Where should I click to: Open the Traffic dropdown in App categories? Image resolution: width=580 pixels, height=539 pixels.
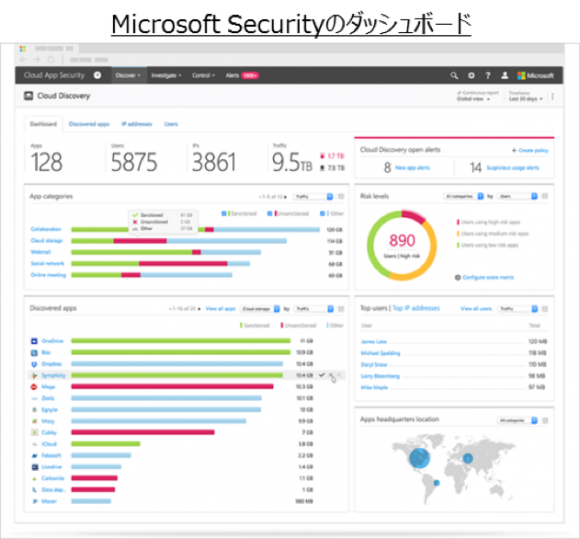click(x=313, y=196)
